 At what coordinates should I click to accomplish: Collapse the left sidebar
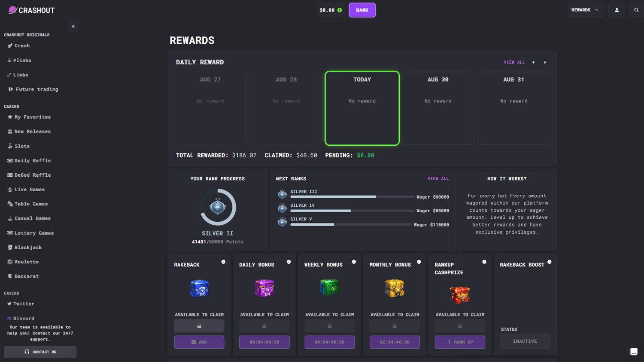coord(73,27)
